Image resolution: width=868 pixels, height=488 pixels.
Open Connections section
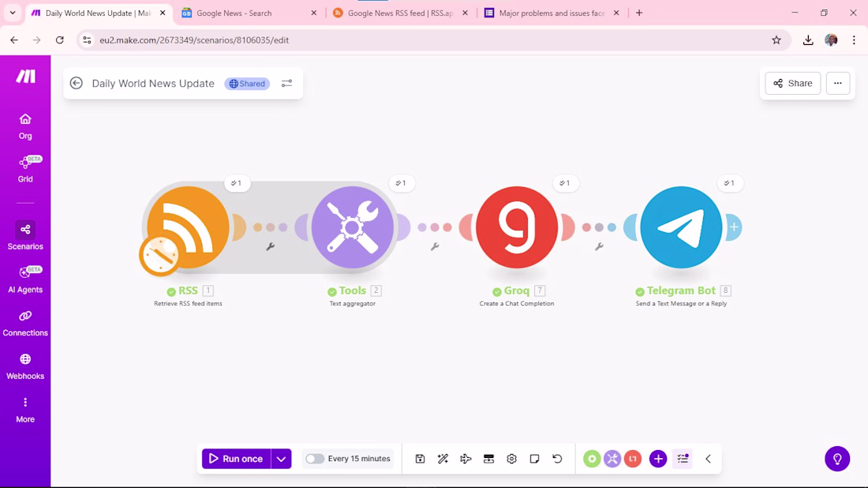[x=25, y=324]
